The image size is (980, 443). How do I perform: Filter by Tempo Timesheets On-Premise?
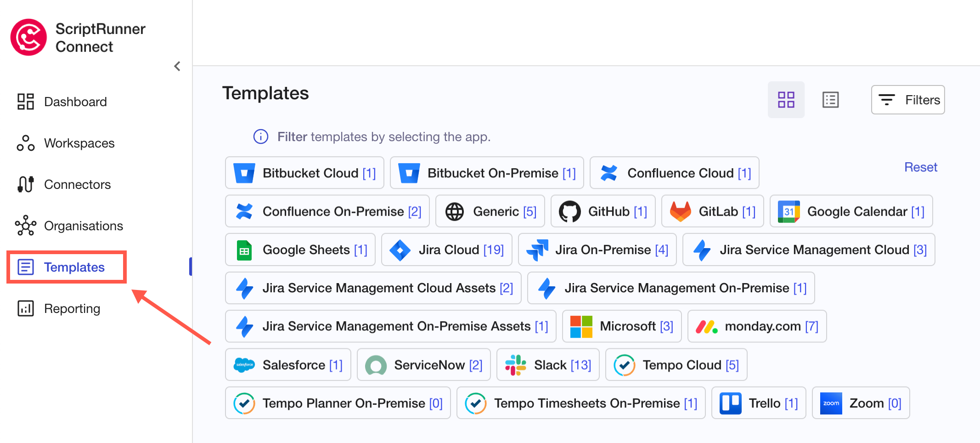[x=581, y=403]
